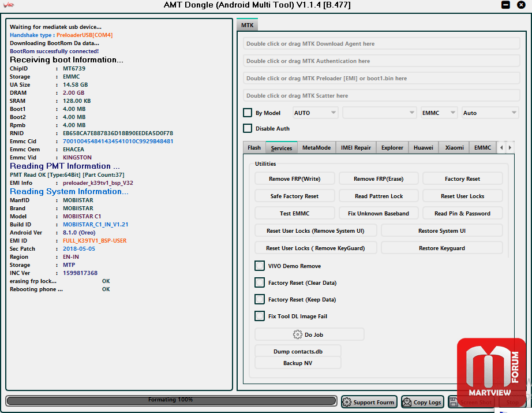Run the Test EMMC utility
This screenshot has width=532, height=413.
pos(294,213)
